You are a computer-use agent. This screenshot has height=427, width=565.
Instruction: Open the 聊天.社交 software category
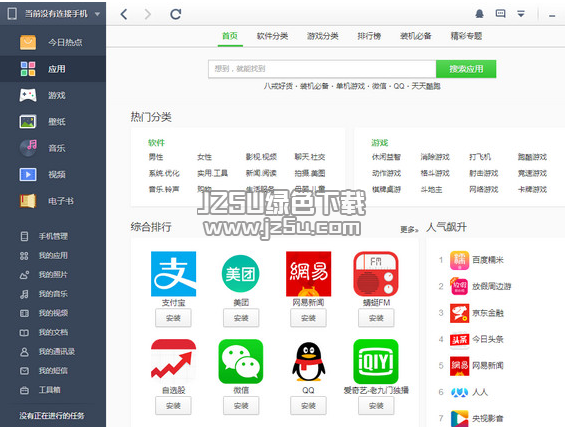pos(310,157)
